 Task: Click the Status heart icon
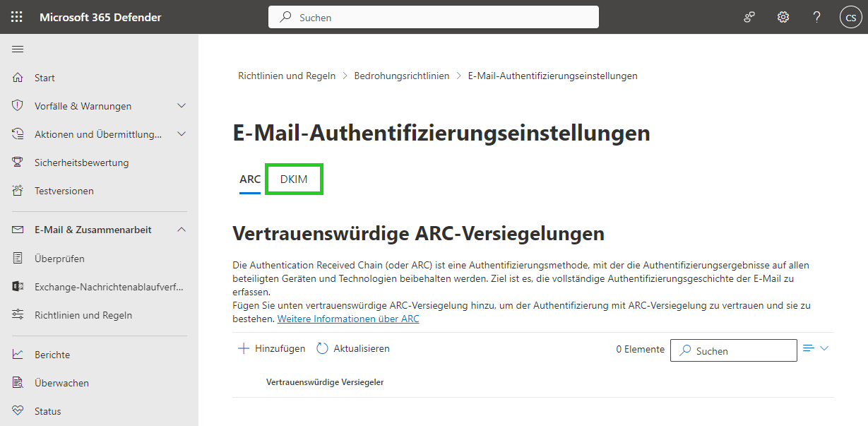click(18, 411)
